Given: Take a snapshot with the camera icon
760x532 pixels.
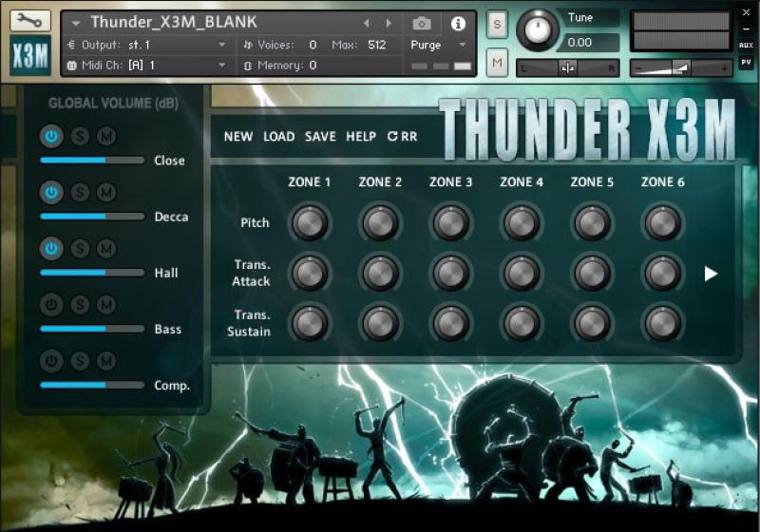Looking at the screenshot, I should [x=421, y=23].
